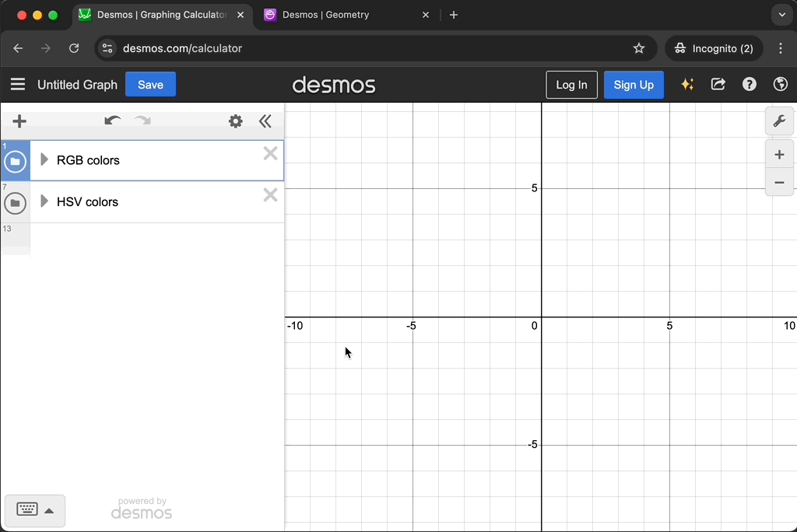Zoom out on the graph

click(x=779, y=184)
